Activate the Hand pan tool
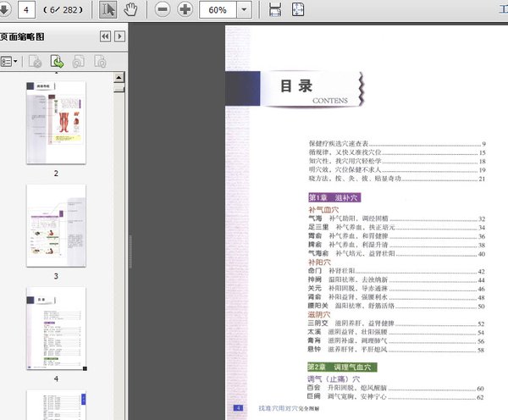 tap(131, 10)
